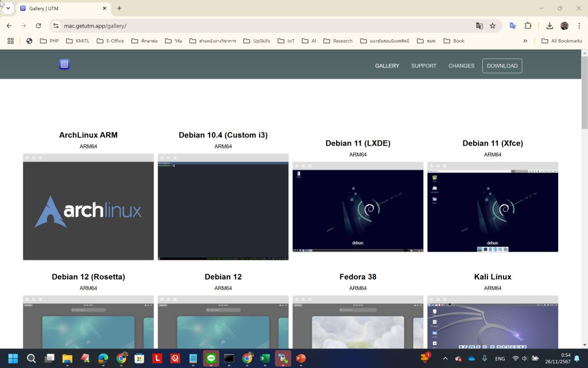Open the Research bookmarks folder

click(338, 41)
